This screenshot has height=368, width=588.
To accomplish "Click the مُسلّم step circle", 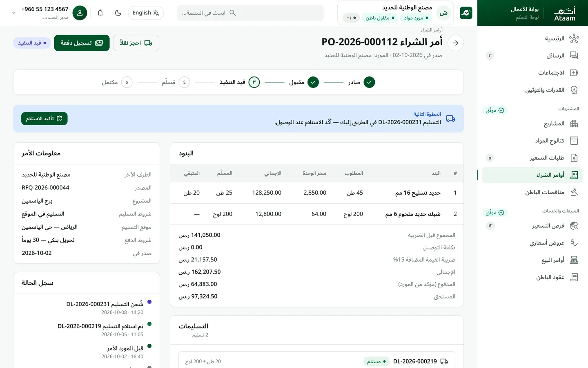I will coord(184,82).
